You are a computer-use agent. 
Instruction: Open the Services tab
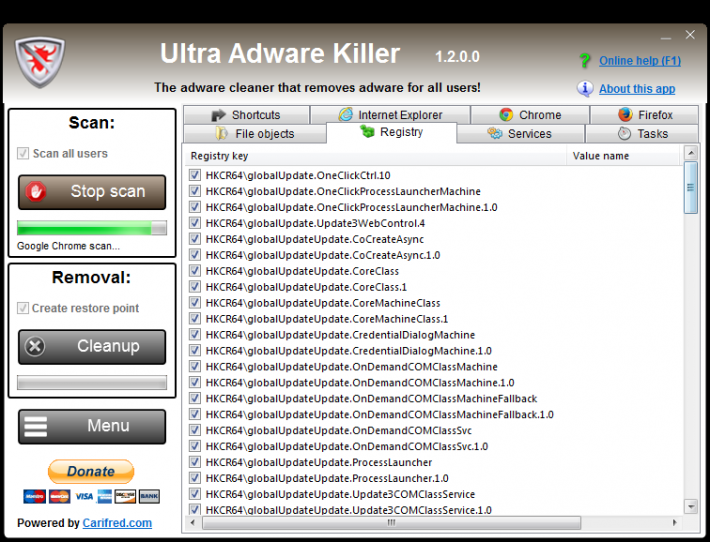(521, 134)
